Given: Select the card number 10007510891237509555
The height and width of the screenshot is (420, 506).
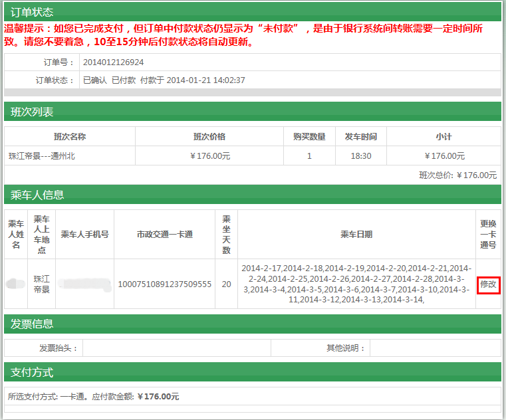Looking at the screenshot, I should pyautogui.click(x=164, y=284).
